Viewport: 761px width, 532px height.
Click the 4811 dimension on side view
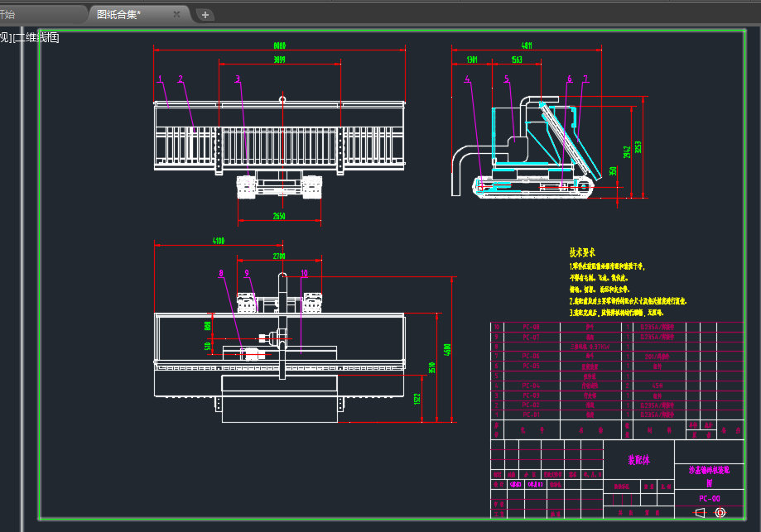tap(526, 45)
